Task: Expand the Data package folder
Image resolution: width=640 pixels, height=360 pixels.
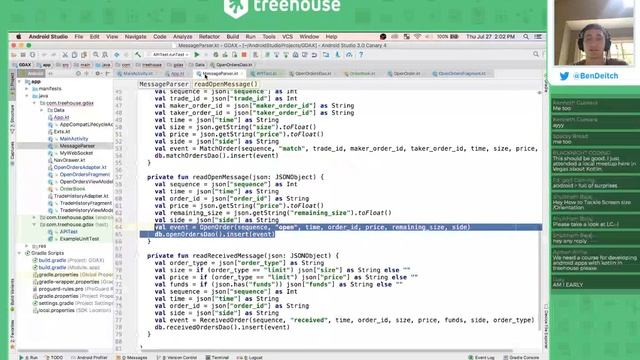Action: pos(42,110)
